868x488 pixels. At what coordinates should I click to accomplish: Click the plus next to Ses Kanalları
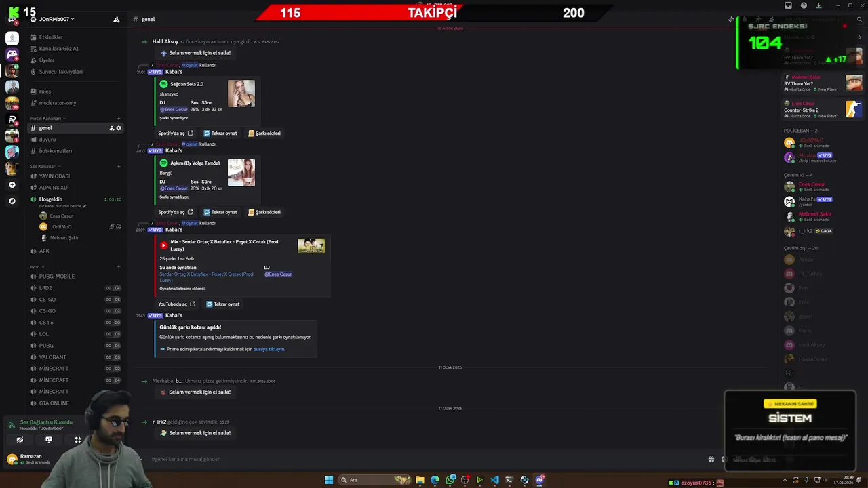click(119, 166)
